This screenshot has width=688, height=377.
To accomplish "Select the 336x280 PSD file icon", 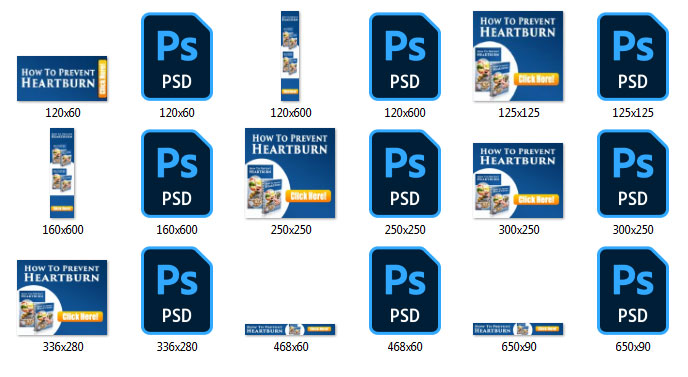I will (177, 291).
